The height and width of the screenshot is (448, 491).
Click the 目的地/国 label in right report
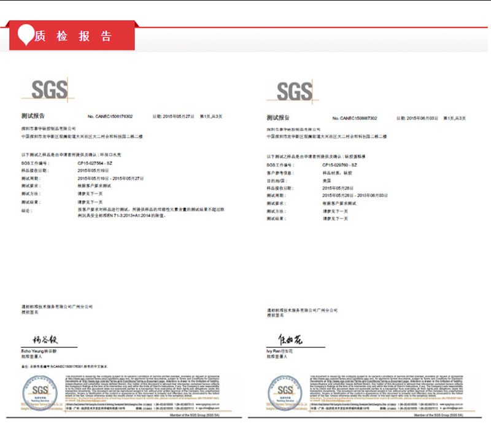(x=277, y=180)
